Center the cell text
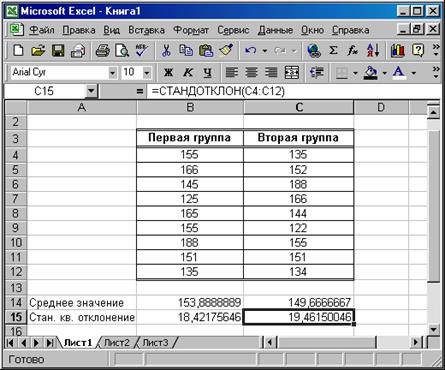The height and width of the screenshot is (370, 445). tap(251, 72)
